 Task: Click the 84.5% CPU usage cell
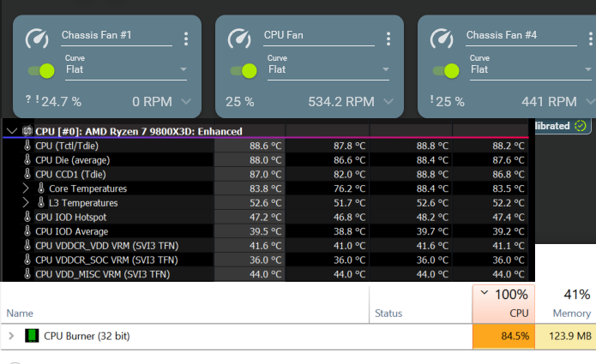[503, 337]
